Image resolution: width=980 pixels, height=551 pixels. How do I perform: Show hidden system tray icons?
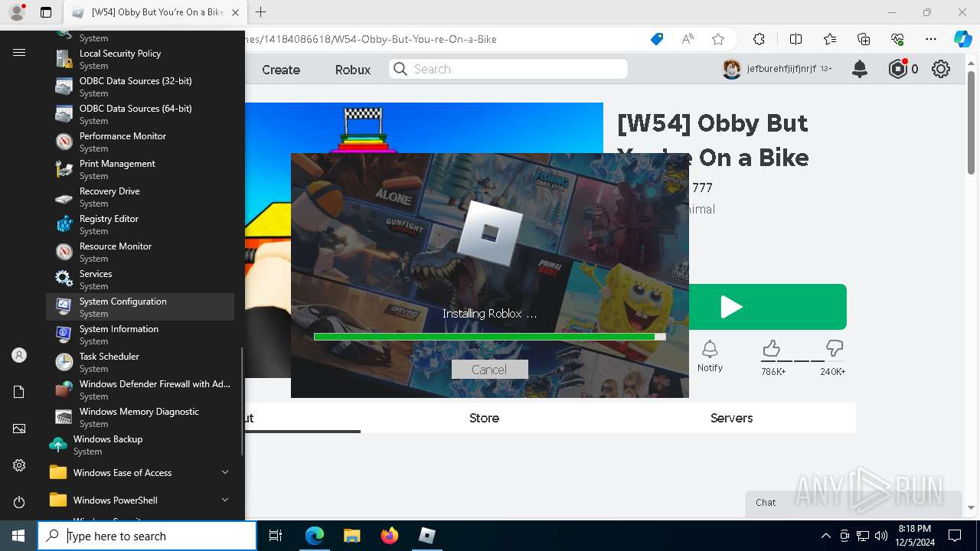coord(825,536)
